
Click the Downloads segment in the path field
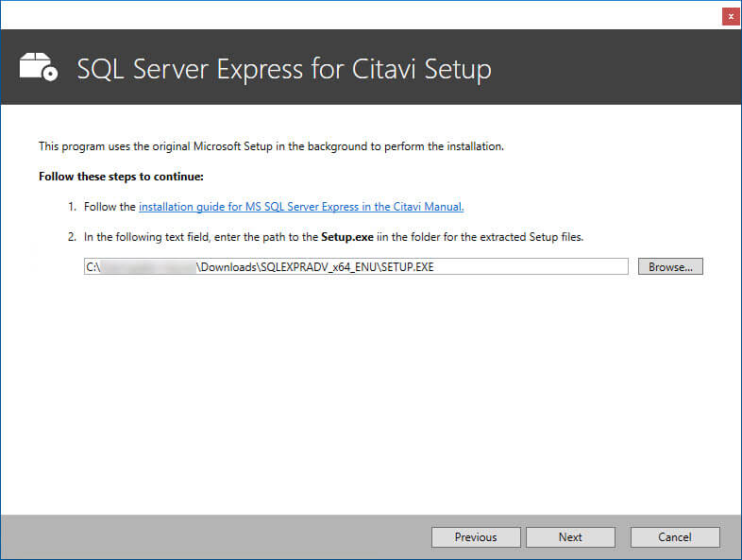228,267
